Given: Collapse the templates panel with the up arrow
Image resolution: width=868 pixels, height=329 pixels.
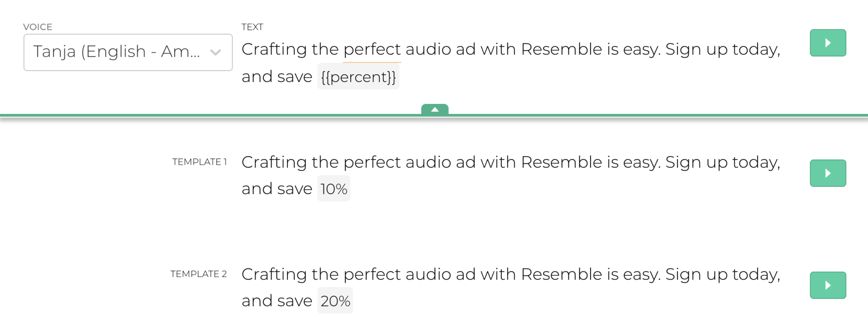Looking at the screenshot, I should (x=435, y=109).
